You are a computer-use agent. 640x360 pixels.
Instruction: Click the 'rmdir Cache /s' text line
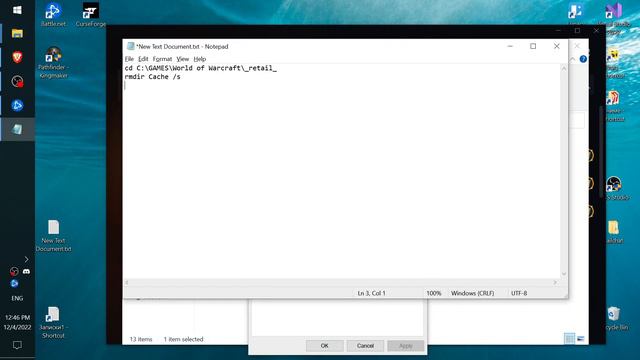point(152,77)
